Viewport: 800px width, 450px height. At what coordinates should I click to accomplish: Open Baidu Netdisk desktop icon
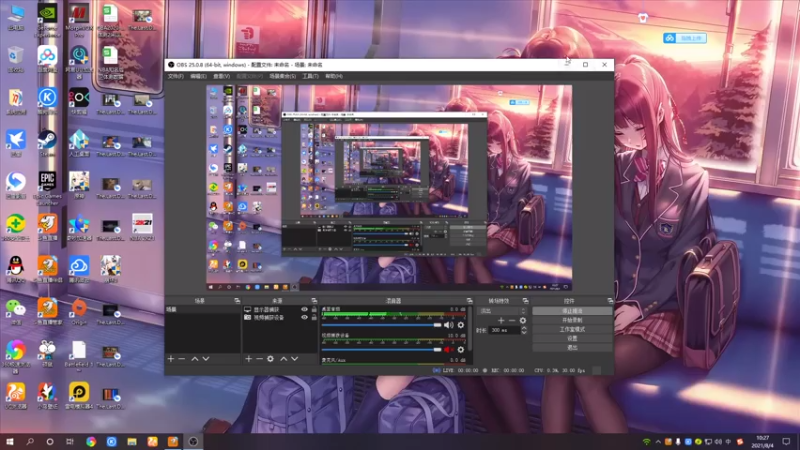(47, 59)
